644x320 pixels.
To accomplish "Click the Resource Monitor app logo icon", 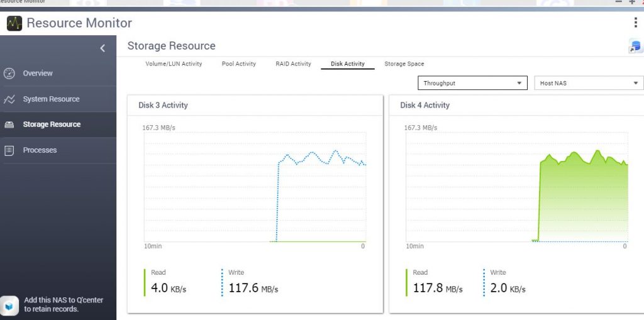I will pyautogui.click(x=14, y=23).
